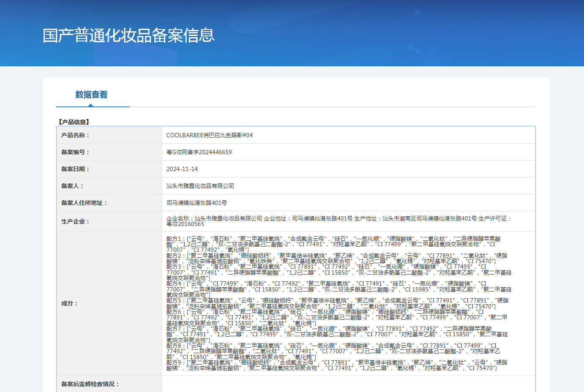Select 汕头市雅露化妆品有限公司 in the 备案人 row
The width and height of the screenshot is (584, 392).
pos(200,186)
